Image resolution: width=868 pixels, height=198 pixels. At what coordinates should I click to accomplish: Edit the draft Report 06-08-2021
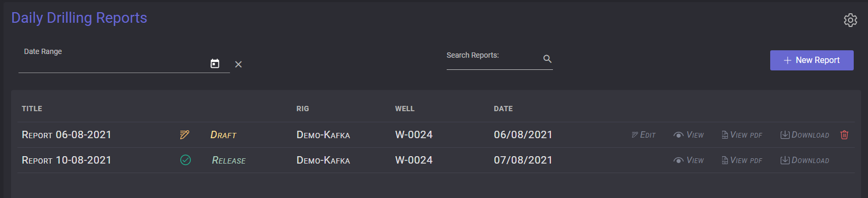pyautogui.click(x=643, y=135)
